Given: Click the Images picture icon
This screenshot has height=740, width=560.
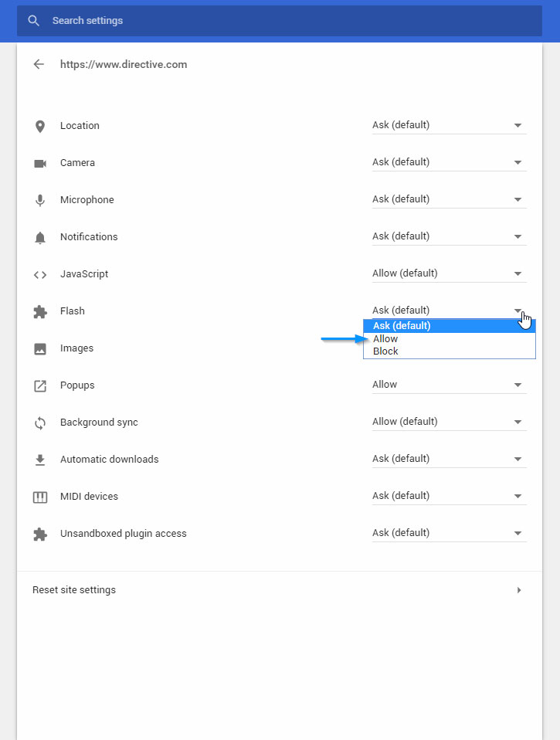Looking at the screenshot, I should coord(39,348).
